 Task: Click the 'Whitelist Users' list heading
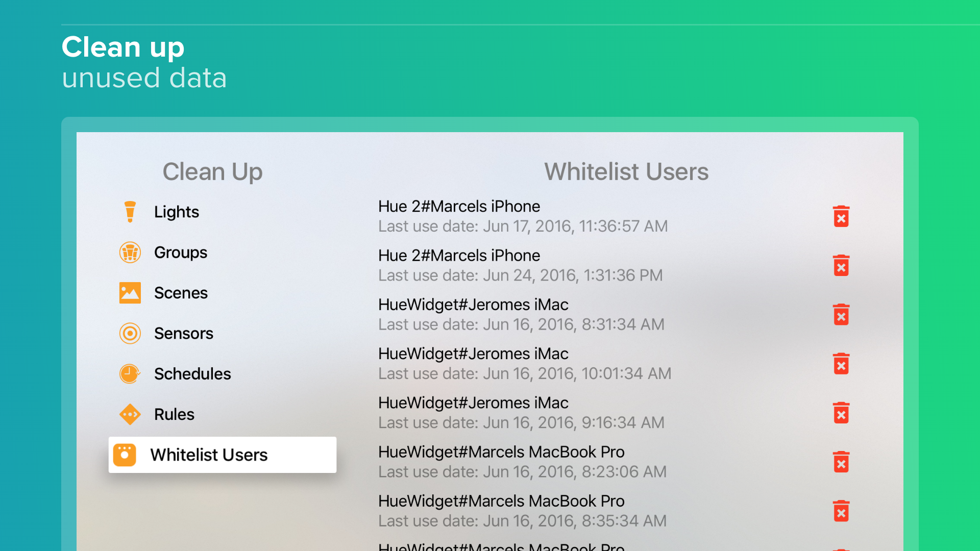pos(626,171)
